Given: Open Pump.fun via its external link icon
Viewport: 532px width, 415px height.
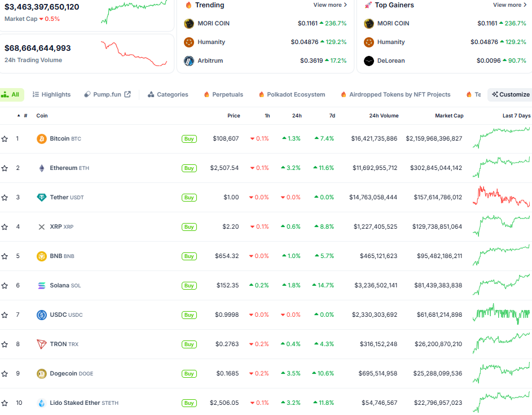Looking at the screenshot, I should tap(127, 94).
